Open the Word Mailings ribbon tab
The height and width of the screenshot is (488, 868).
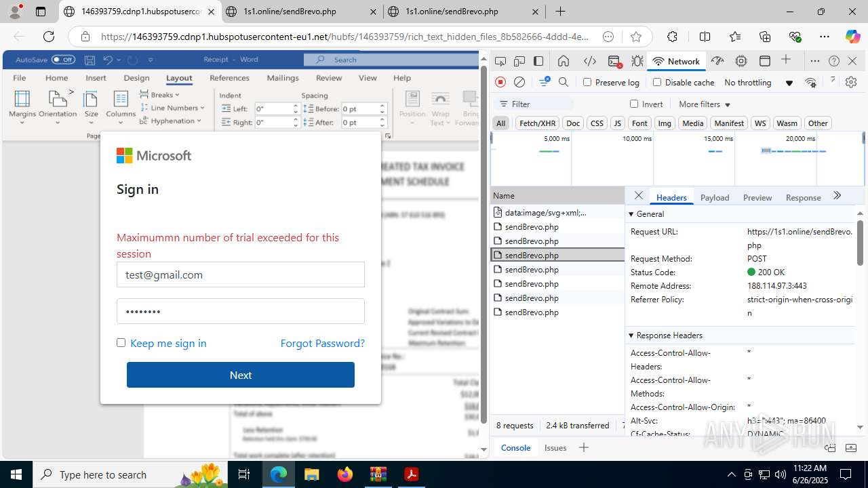[x=283, y=78]
